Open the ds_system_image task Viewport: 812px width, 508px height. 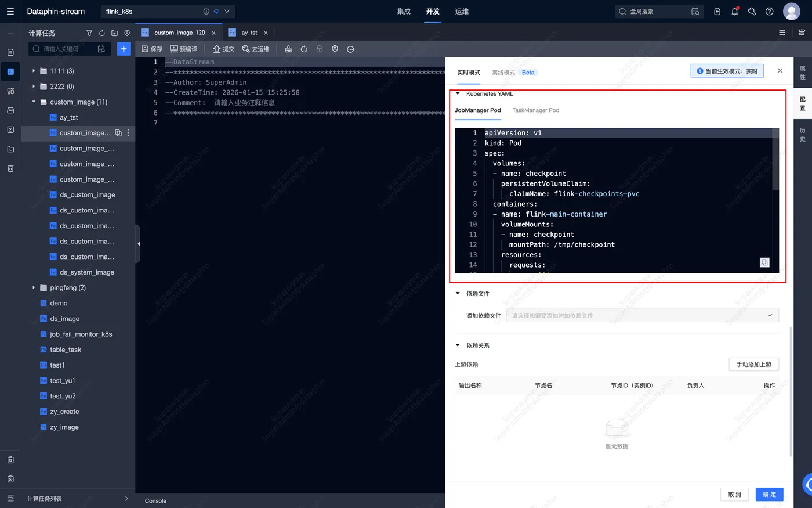tap(87, 272)
